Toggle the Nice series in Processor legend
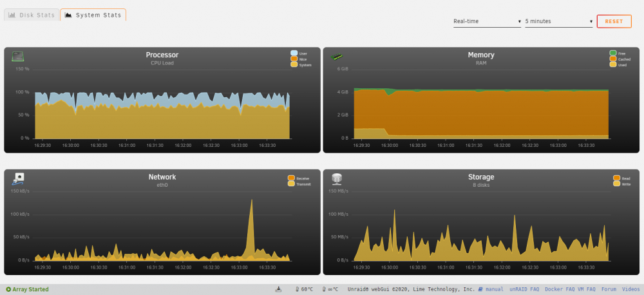This screenshot has width=644, height=295. tap(298, 59)
